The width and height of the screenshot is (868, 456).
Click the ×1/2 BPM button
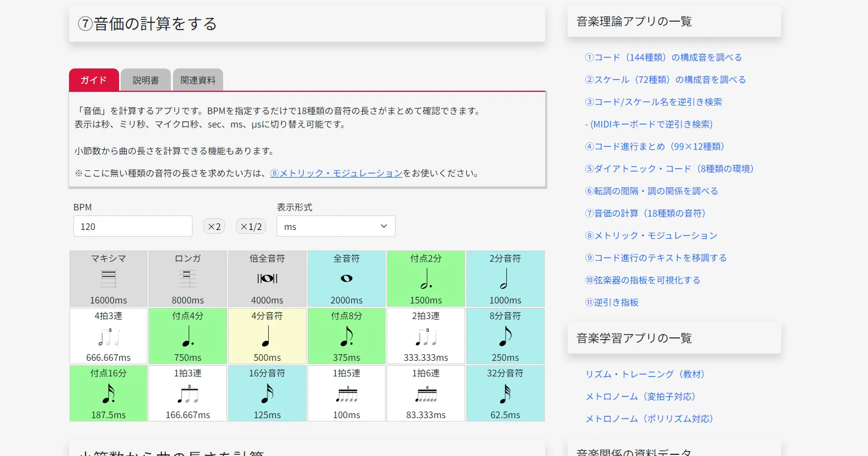(x=251, y=226)
